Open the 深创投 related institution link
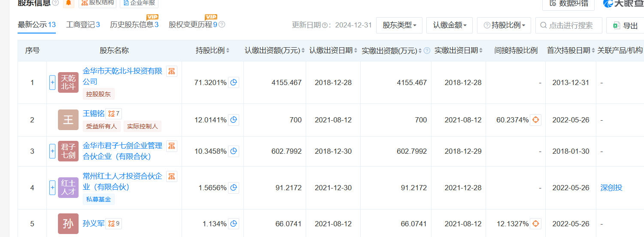 tap(611, 188)
